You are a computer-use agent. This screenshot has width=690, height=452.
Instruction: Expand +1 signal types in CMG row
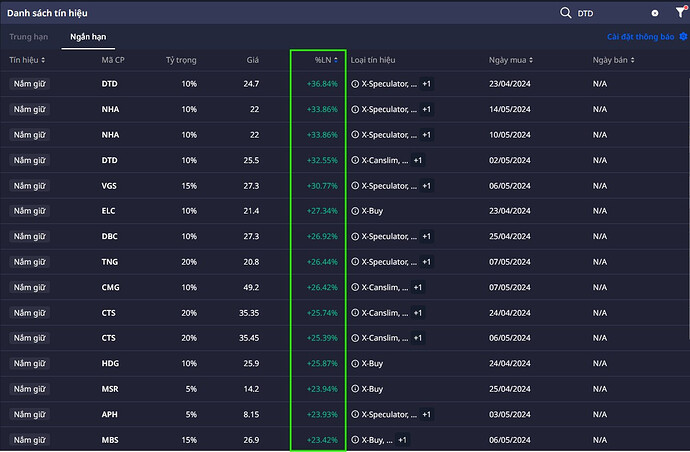click(418, 287)
